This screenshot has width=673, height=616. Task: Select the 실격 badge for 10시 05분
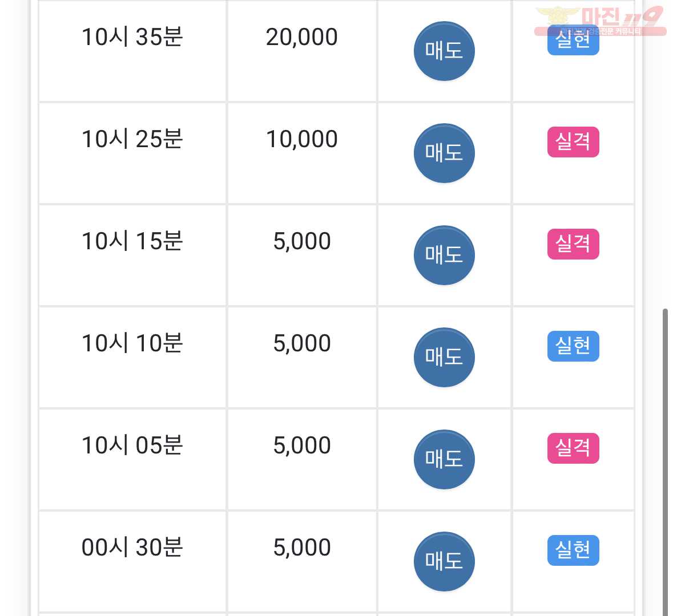click(573, 448)
